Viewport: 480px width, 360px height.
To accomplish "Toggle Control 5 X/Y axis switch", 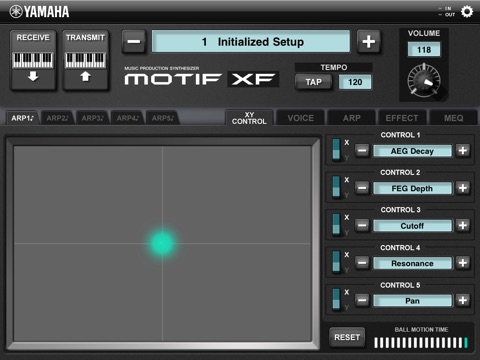I will (337, 300).
